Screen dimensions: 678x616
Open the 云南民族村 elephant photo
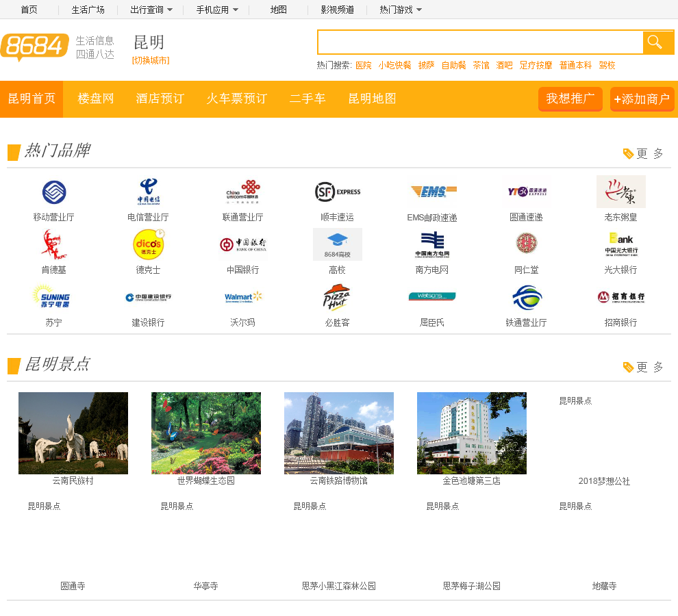73,433
